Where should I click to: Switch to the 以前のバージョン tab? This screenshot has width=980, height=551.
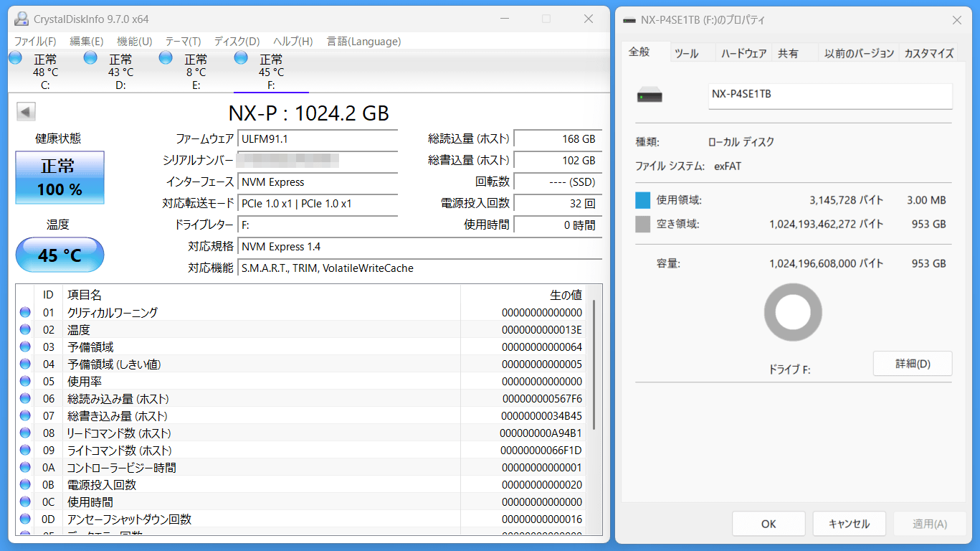point(859,53)
